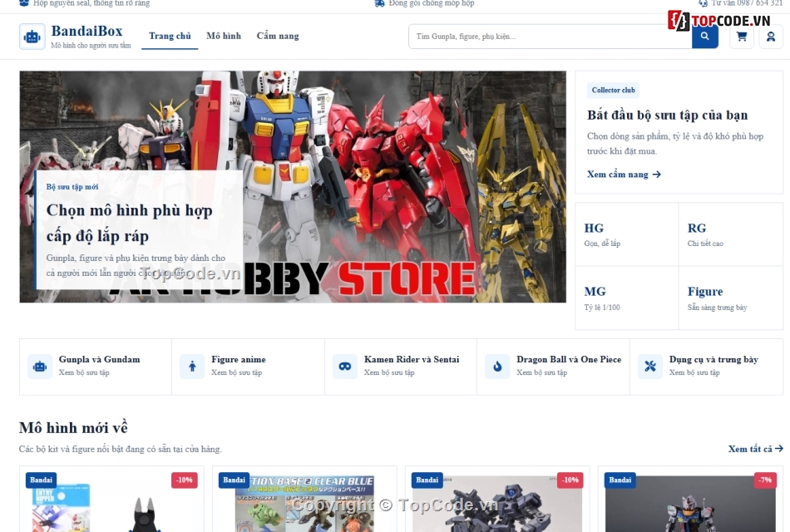Open the Xem cẩm nang link

pos(624,175)
